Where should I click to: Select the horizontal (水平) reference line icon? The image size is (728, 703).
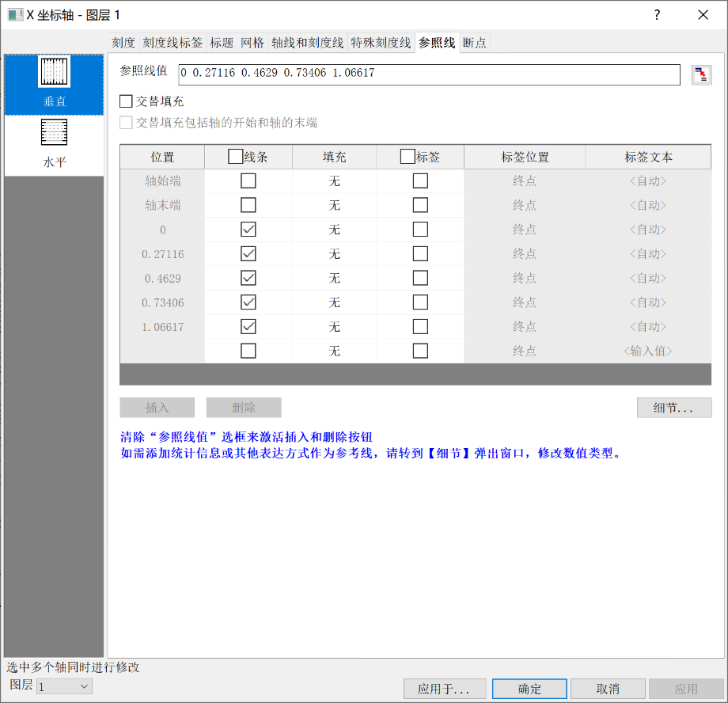pos(55,133)
